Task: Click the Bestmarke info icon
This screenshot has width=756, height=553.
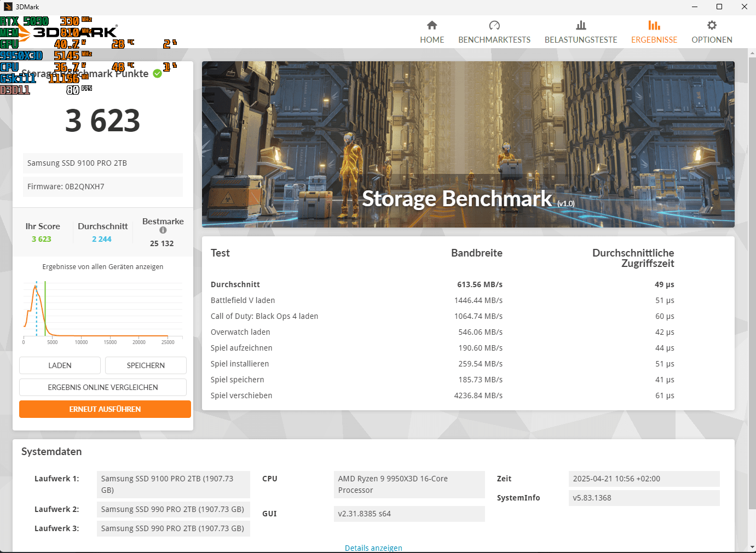Action: [163, 230]
